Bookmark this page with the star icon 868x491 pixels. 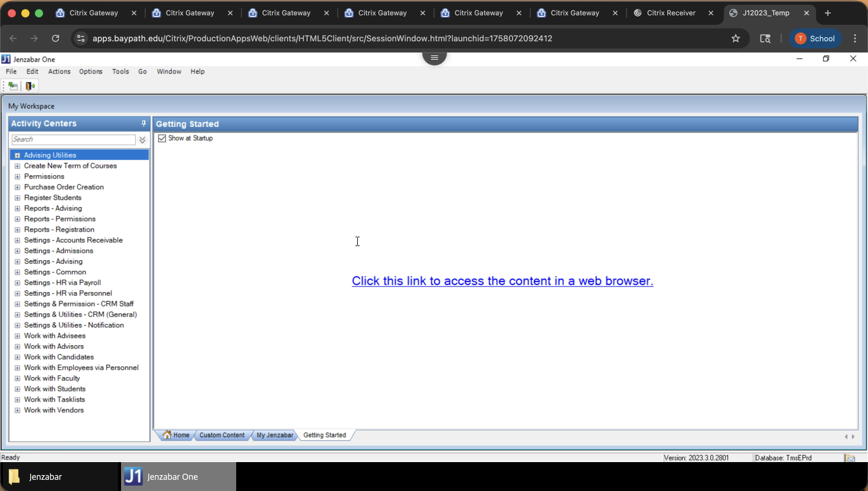[736, 38]
